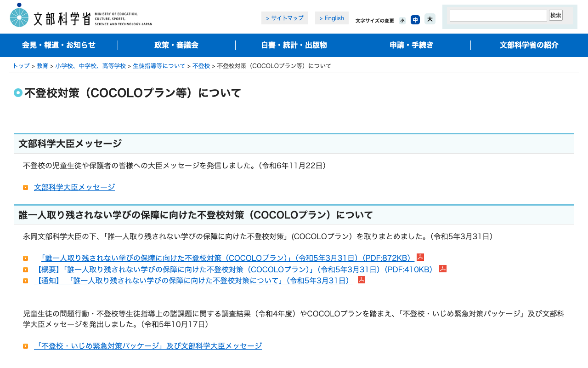Click PDF icon after PDF:872KB link

click(420, 257)
